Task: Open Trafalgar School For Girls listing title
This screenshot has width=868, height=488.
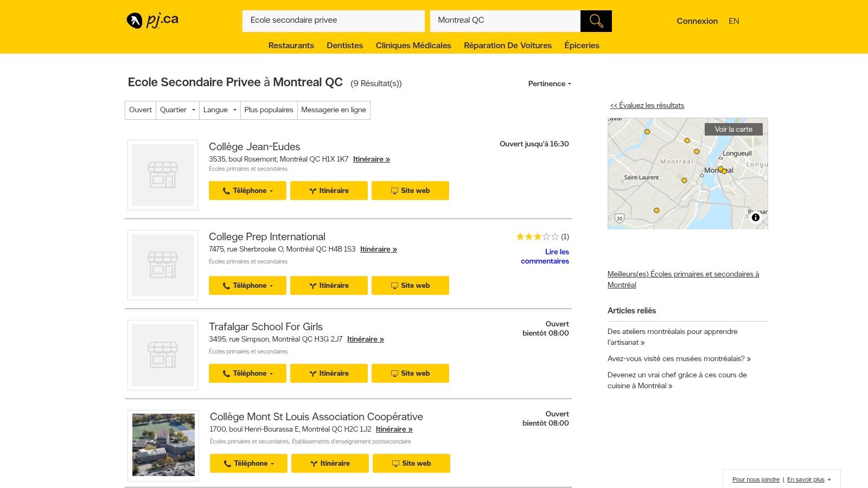Action: tap(266, 326)
